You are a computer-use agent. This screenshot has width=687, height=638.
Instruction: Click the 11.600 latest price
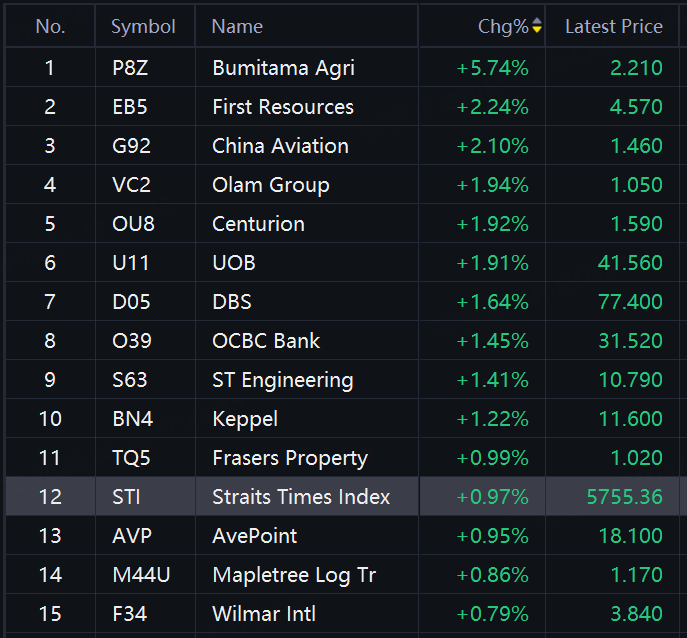tap(630, 419)
